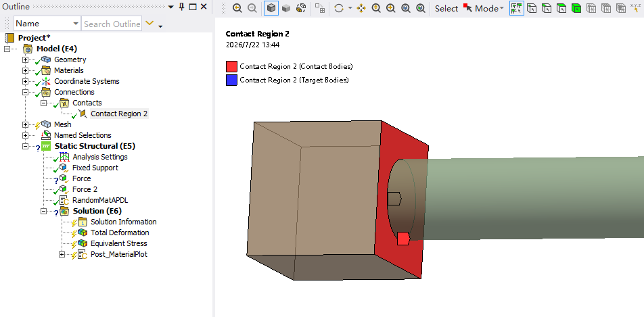The image size is (644, 317).
Task: Click the yellow expand-search chevron in Outline
Action: [x=149, y=24]
